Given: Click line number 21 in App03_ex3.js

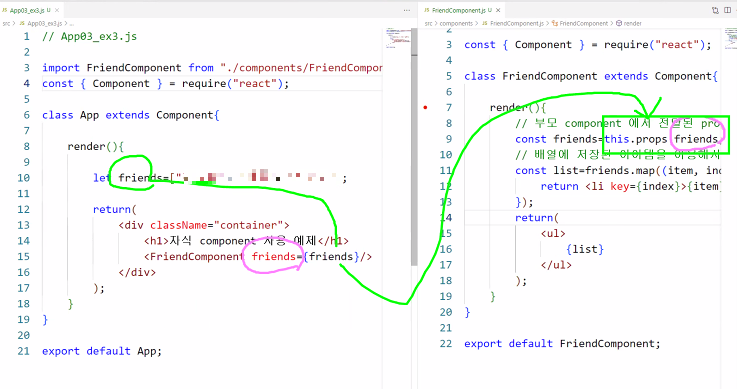Looking at the screenshot, I should coord(24,351).
